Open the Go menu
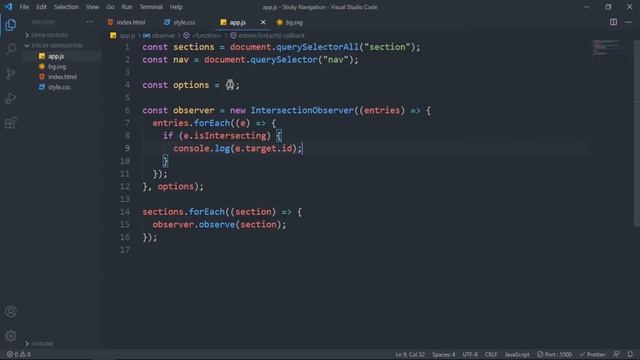The width and height of the screenshot is (640, 360). click(110, 7)
